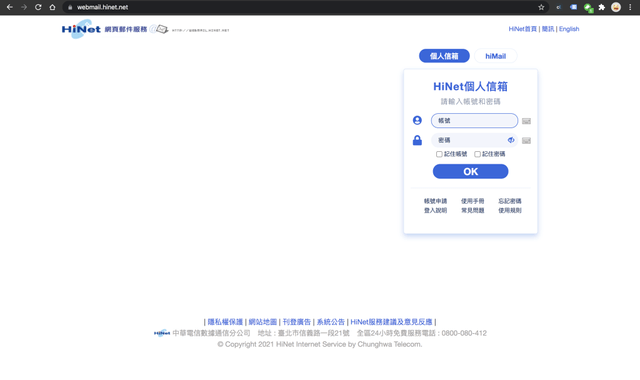Switch language via the English link

coord(569,29)
